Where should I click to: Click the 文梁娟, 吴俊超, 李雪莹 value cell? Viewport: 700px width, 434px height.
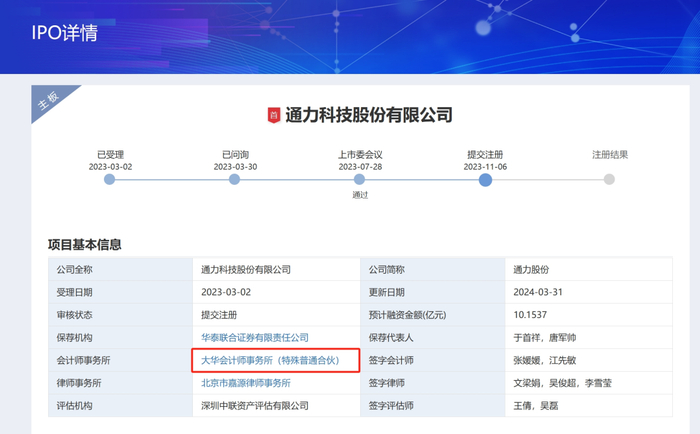[588, 383]
